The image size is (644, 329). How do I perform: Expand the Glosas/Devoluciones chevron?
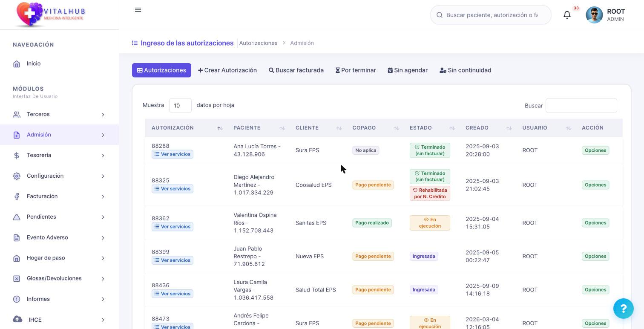click(x=103, y=279)
